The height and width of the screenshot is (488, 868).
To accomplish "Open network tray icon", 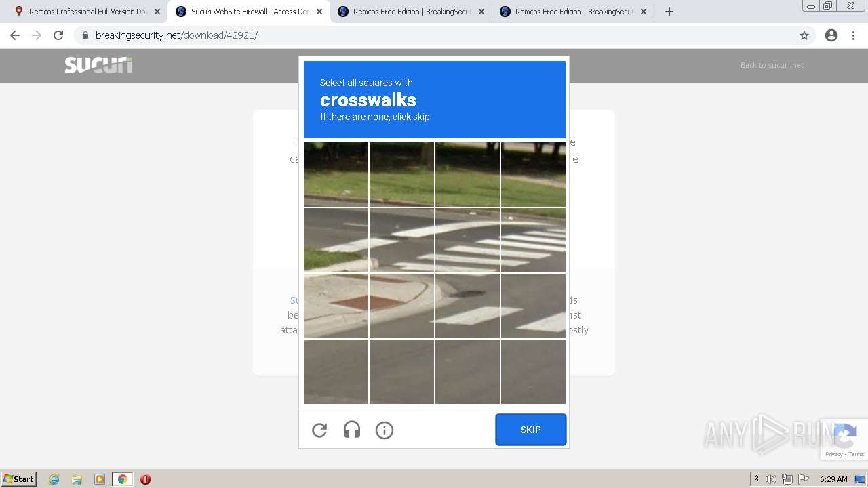I will point(787,479).
